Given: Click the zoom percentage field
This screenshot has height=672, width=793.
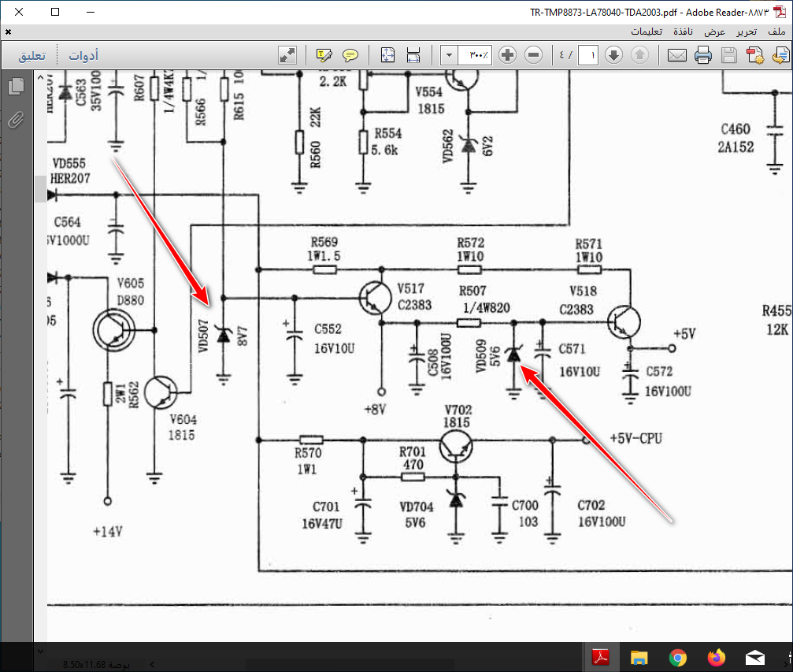Looking at the screenshot, I should pos(474,54).
